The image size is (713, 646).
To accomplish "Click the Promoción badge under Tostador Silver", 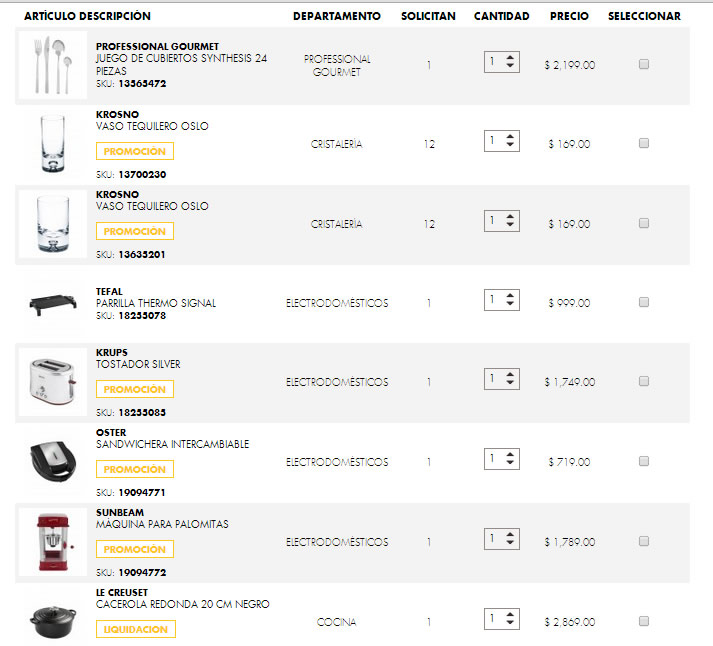I will click(135, 389).
